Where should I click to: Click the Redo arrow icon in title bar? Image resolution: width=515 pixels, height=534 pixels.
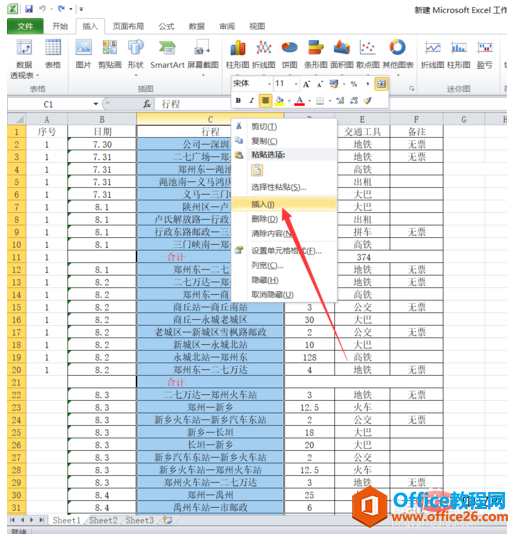[x=61, y=9]
